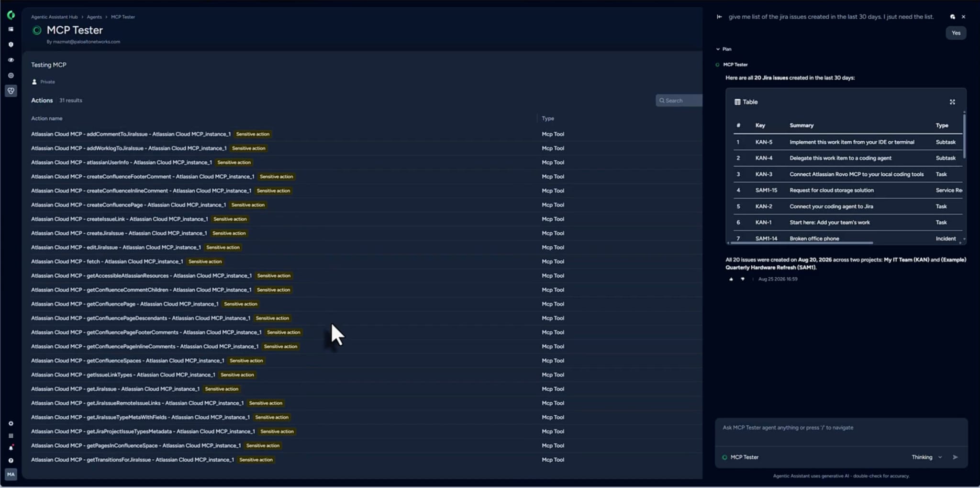Start a new chat via chat bubble icon

[x=952, y=17]
